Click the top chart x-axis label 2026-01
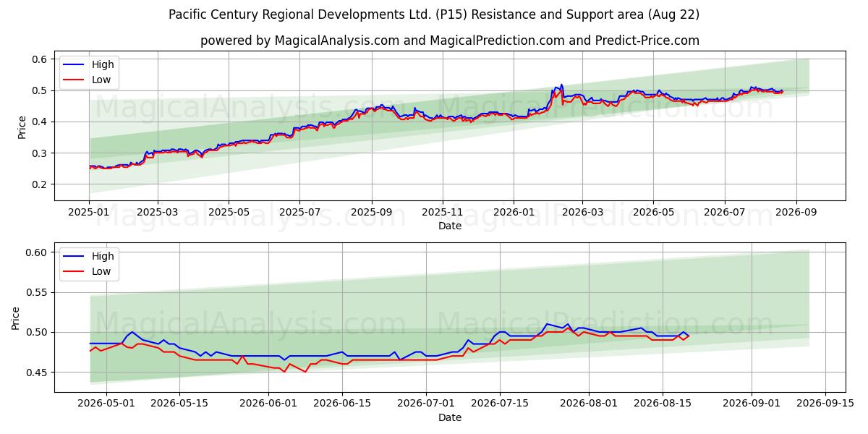The image size is (868, 434). [x=514, y=213]
